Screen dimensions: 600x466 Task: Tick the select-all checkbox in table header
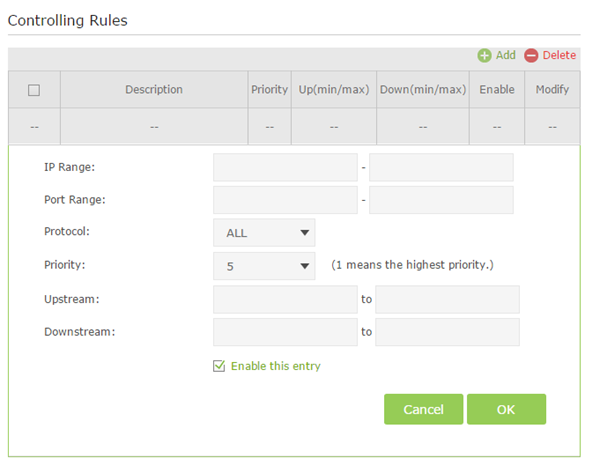click(x=34, y=90)
